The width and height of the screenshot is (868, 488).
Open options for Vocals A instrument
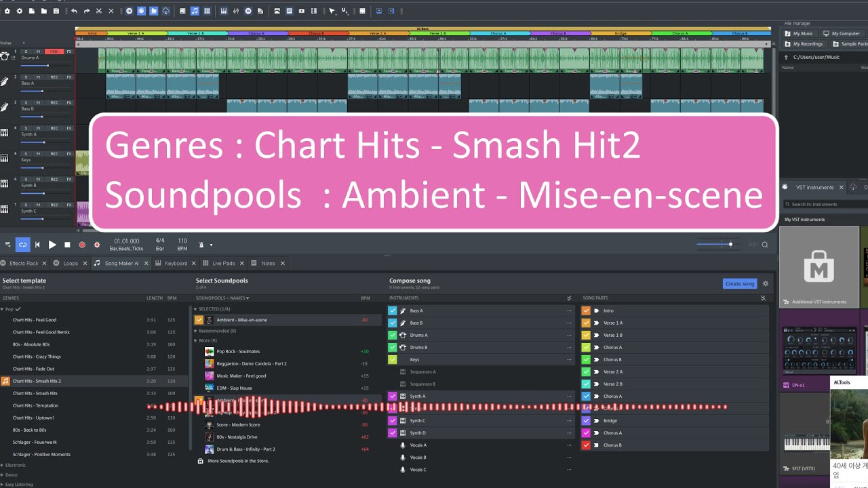(x=570, y=445)
